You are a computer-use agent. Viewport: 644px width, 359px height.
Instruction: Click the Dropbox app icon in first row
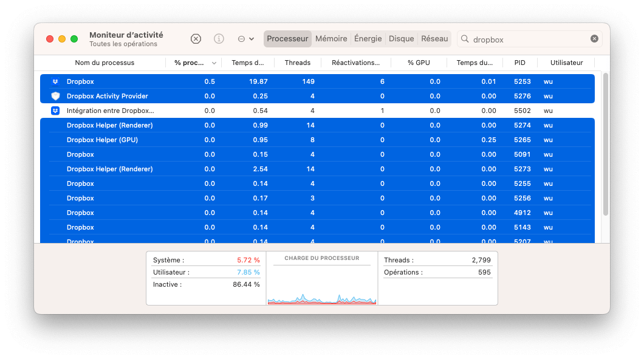pos(55,81)
